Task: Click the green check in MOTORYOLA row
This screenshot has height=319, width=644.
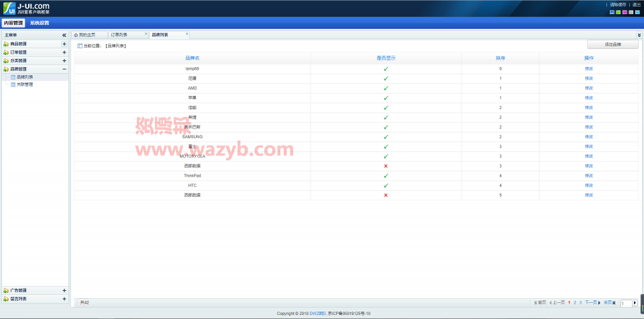Action: 386,156
